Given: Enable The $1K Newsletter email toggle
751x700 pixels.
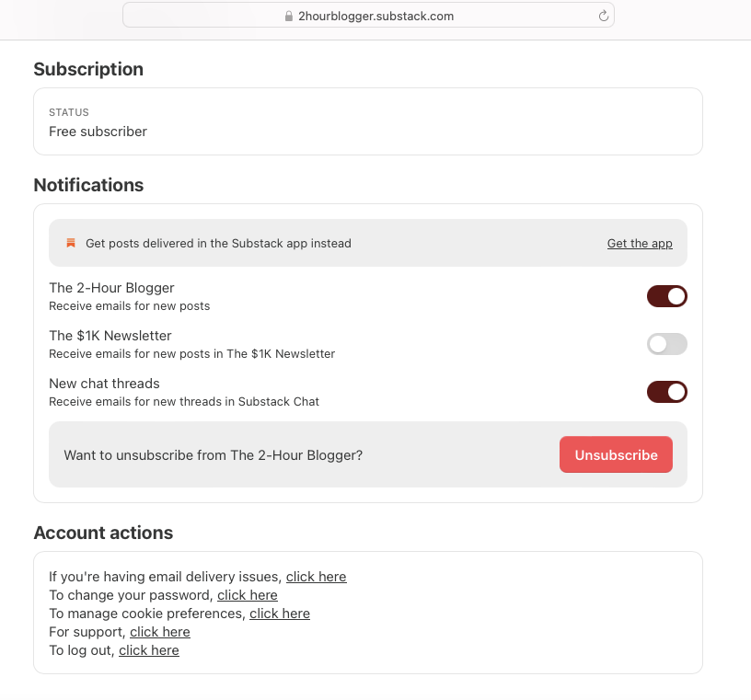Looking at the screenshot, I should tap(666, 344).
